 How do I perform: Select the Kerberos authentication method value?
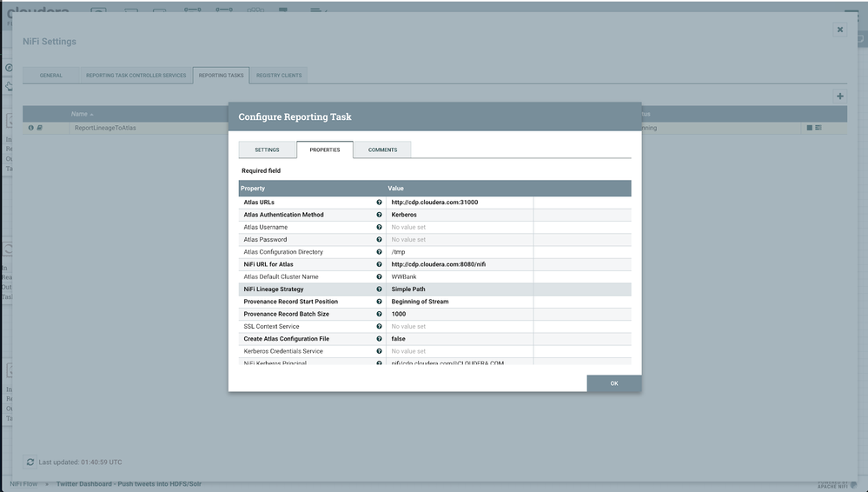404,215
